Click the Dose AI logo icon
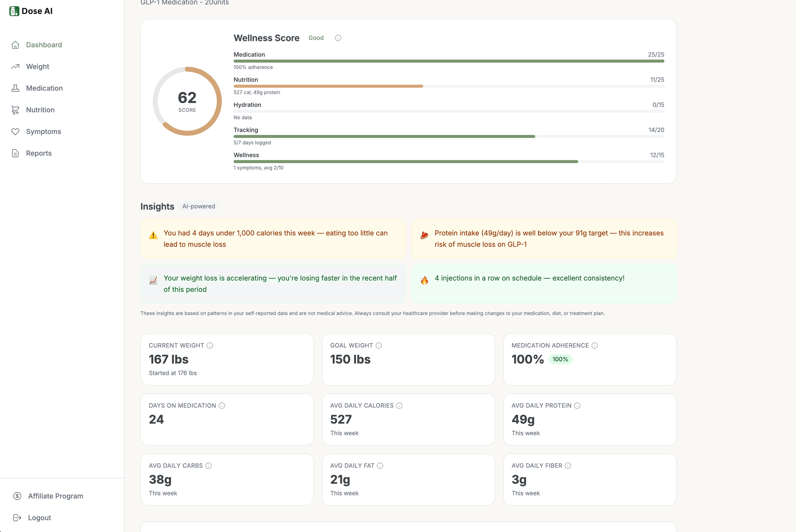Screen dimensions: 796x532 click(14, 11)
